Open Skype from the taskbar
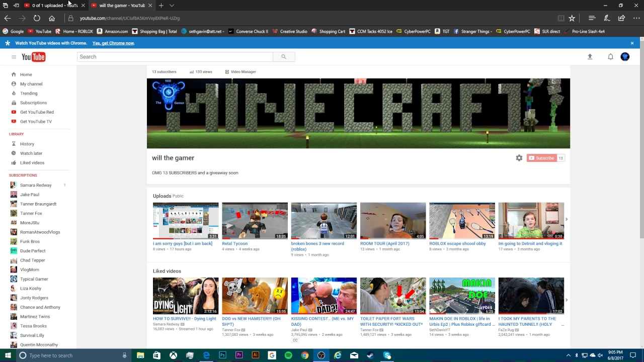This screenshot has width=644, height=362. pos(387,355)
